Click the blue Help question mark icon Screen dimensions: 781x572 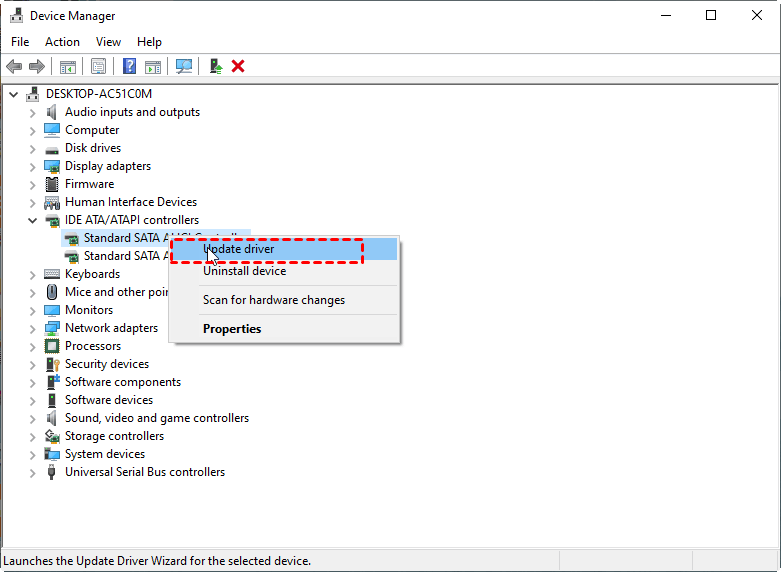click(130, 66)
